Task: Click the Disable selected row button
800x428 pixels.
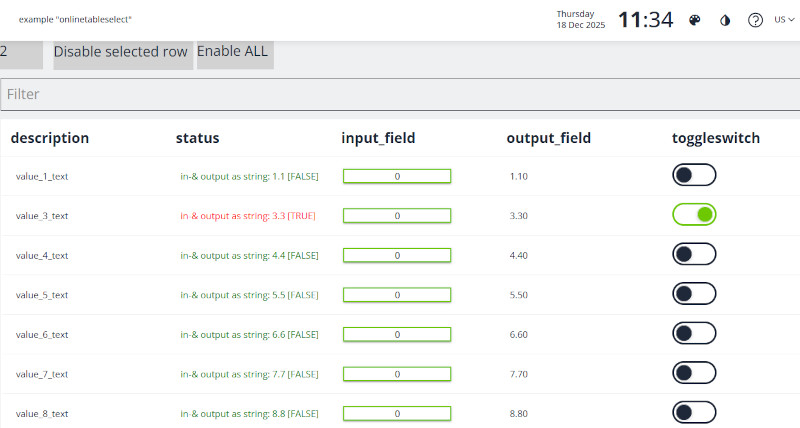Action: tap(120, 52)
